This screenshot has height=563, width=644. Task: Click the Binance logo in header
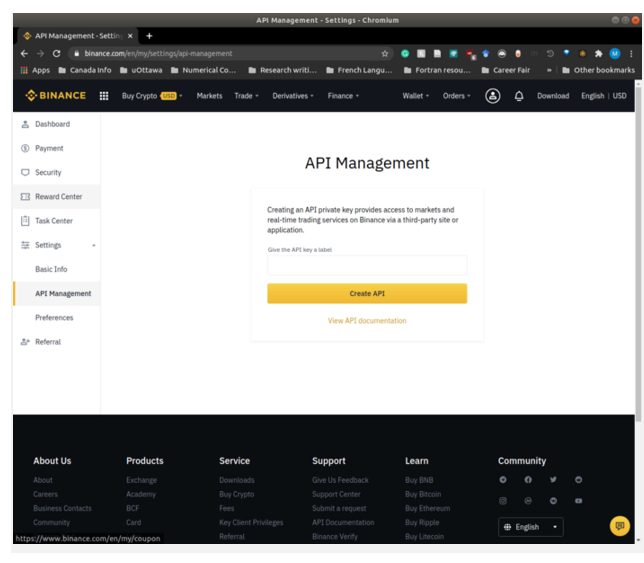pyautogui.click(x=55, y=96)
